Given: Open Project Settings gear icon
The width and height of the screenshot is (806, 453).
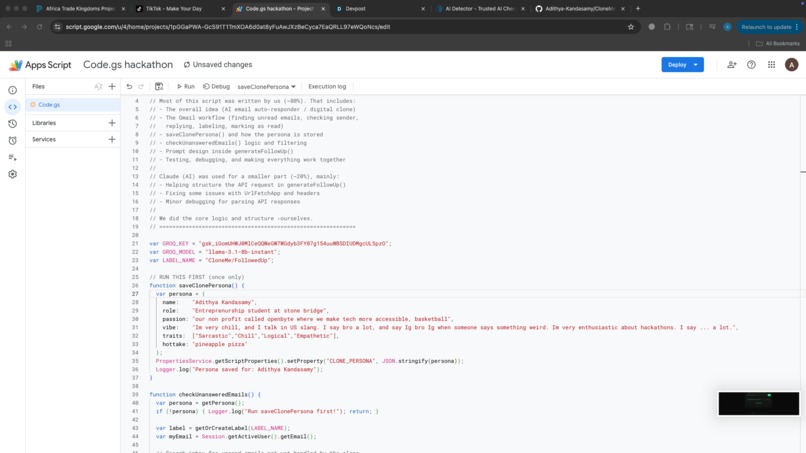Looking at the screenshot, I should pos(12,174).
